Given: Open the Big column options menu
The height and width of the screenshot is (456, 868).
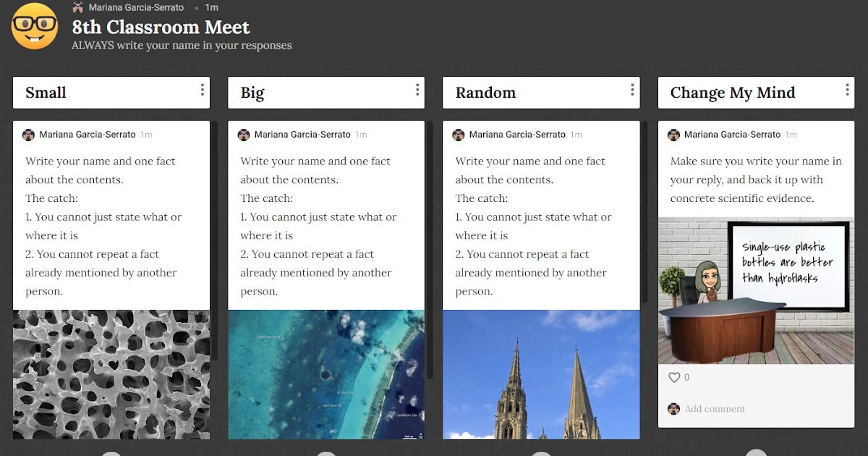Looking at the screenshot, I should point(417,91).
